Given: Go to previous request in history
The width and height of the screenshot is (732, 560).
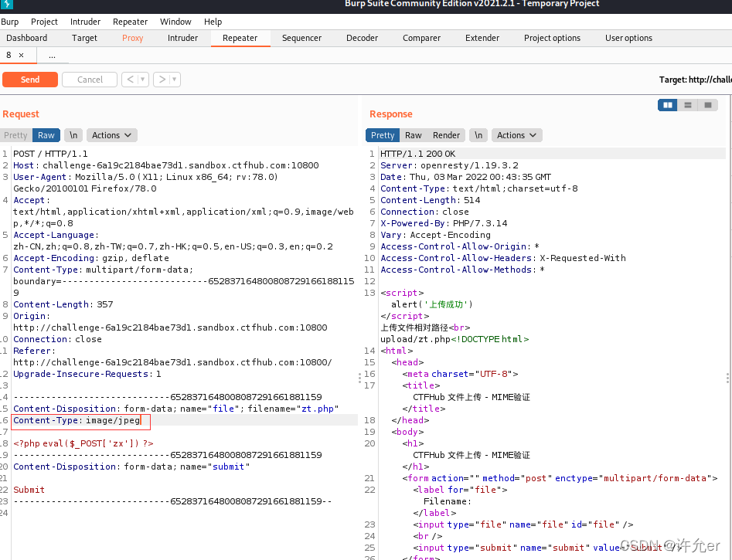Looking at the screenshot, I should coord(131,80).
